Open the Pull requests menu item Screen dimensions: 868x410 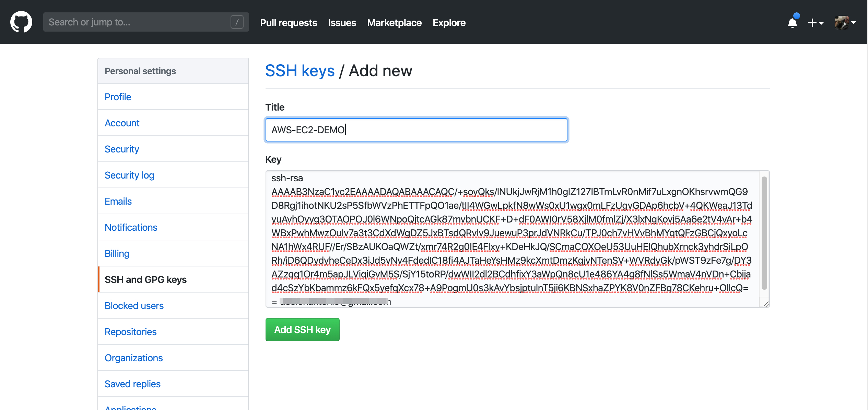tap(288, 23)
